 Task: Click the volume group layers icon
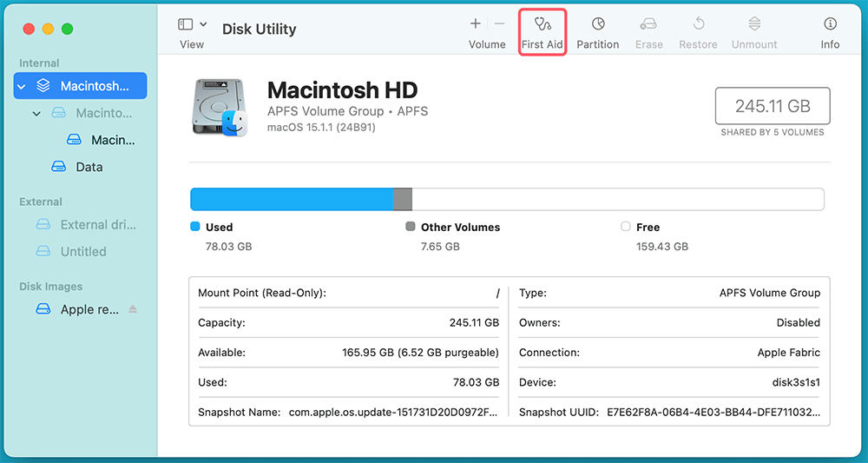tap(43, 86)
